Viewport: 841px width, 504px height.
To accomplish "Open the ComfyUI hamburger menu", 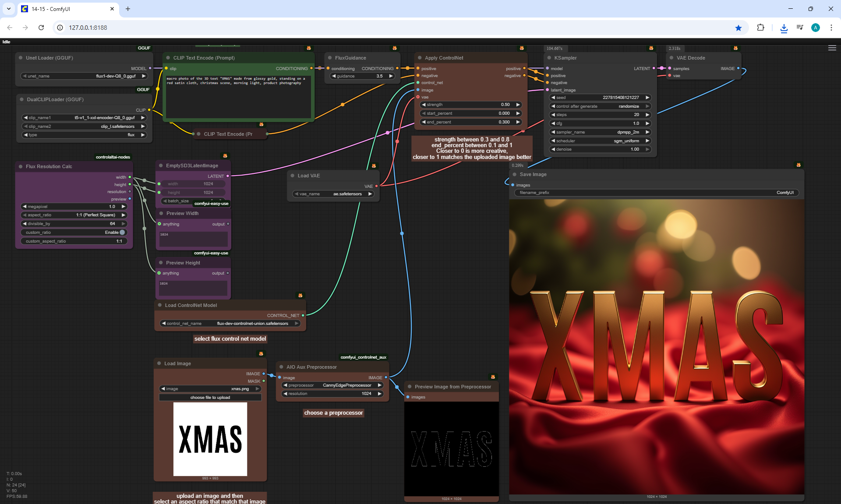I will [832, 48].
